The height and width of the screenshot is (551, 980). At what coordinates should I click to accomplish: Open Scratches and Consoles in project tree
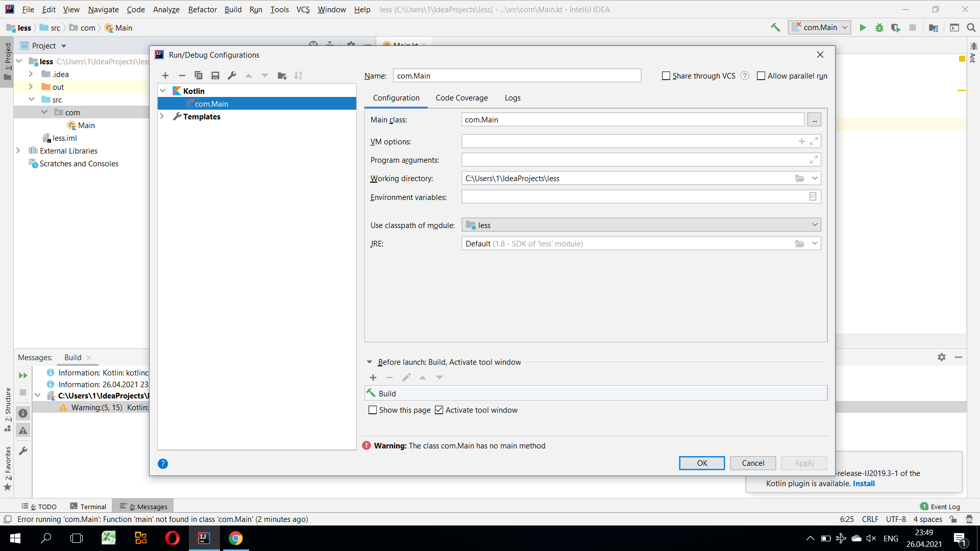[x=79, y=163]
